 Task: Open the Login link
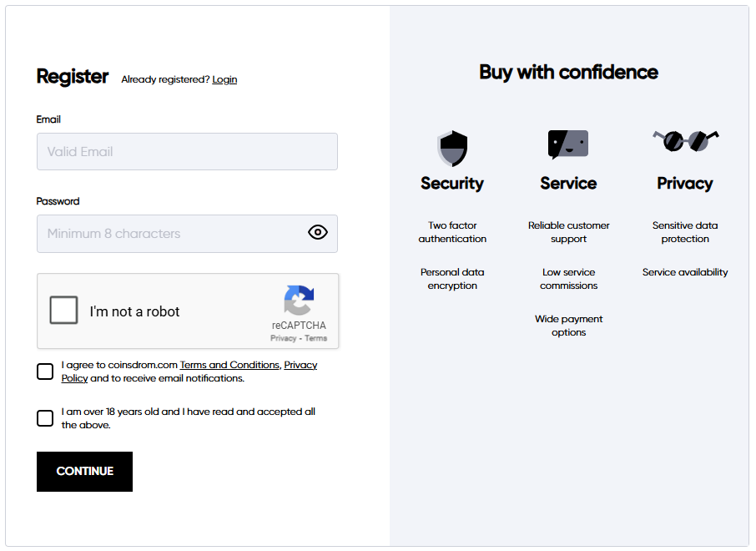224,79
